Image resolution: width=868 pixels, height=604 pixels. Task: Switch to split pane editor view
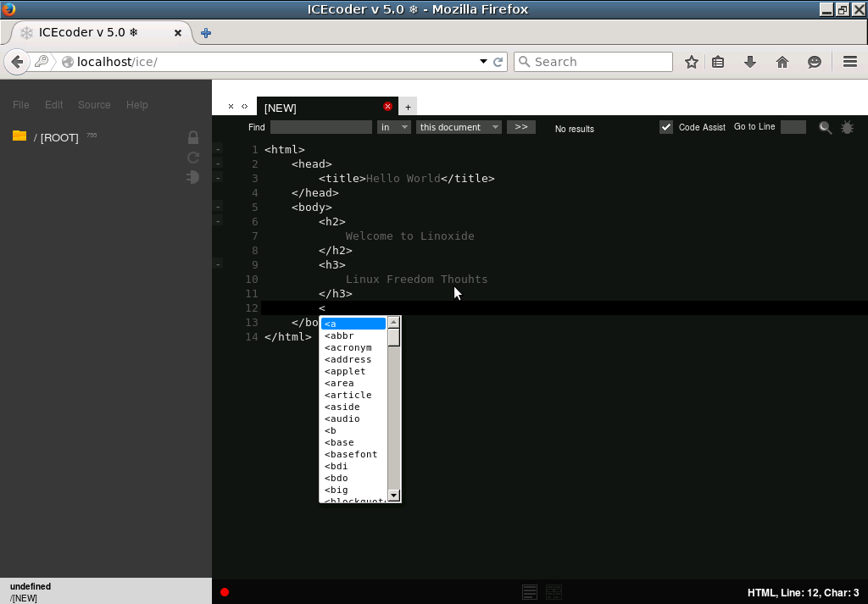point(554,592)
